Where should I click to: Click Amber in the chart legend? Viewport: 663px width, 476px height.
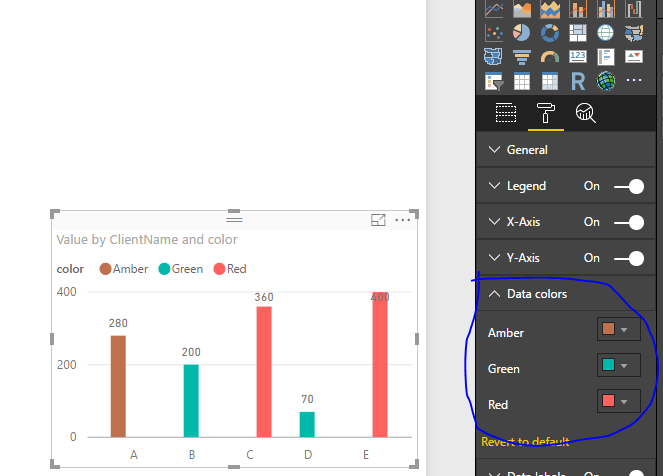pos(123,269)
